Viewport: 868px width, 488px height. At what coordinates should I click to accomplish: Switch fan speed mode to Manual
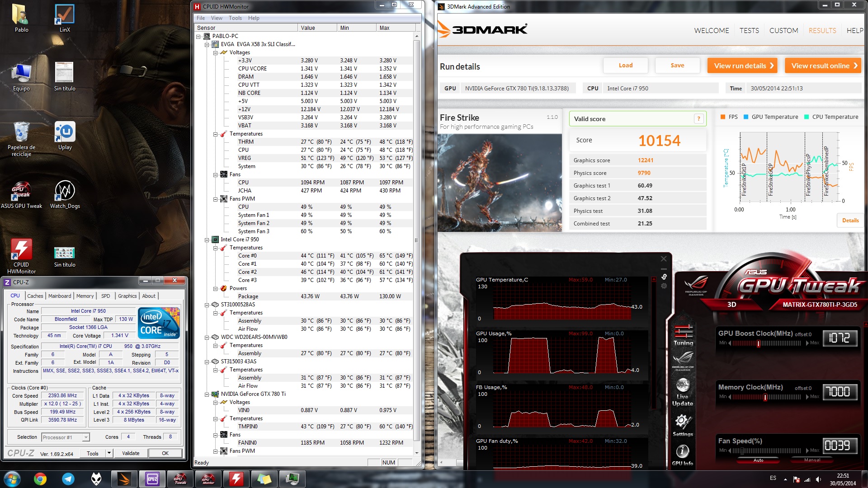812,460
